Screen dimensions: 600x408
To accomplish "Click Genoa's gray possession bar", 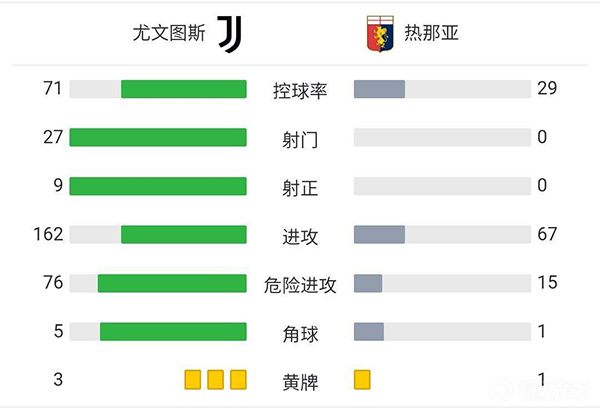I will [x=379, y=89].
